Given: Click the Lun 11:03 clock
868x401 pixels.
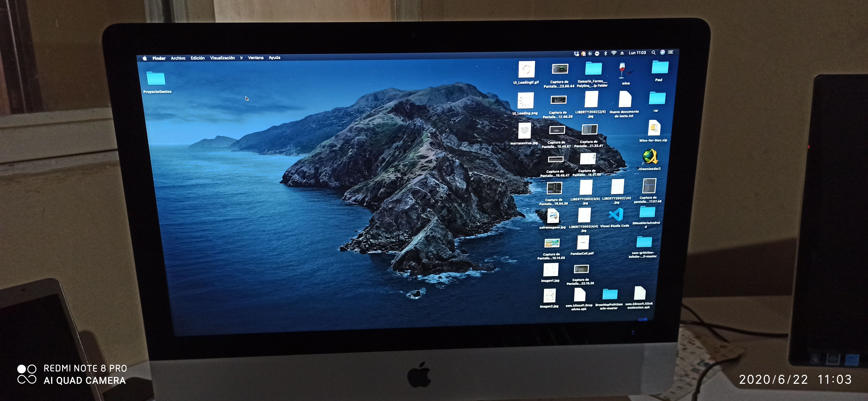Looking at the screenshot, I should 637,53.
